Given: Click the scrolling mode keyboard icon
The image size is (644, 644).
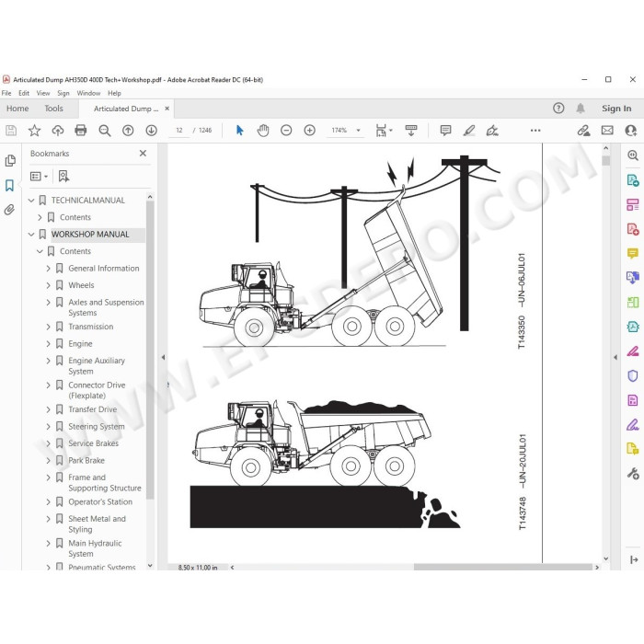Looking at the screenshot, I should [411, 131].
